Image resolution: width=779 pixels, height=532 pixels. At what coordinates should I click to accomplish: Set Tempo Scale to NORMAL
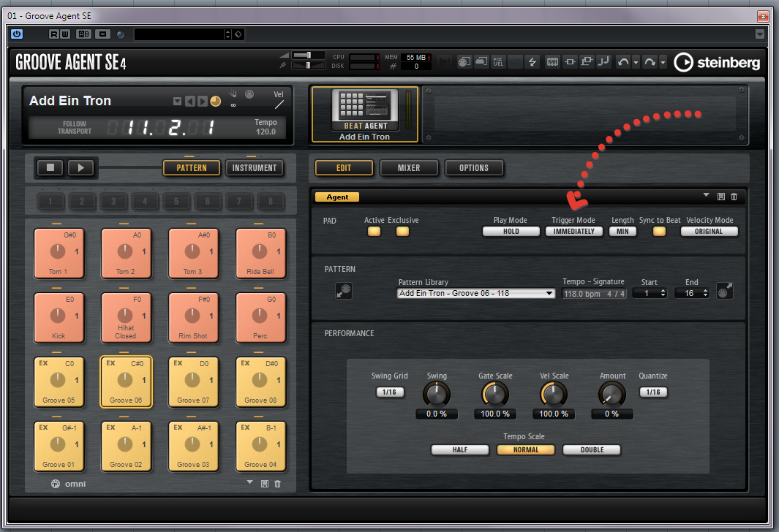point(526,449)
